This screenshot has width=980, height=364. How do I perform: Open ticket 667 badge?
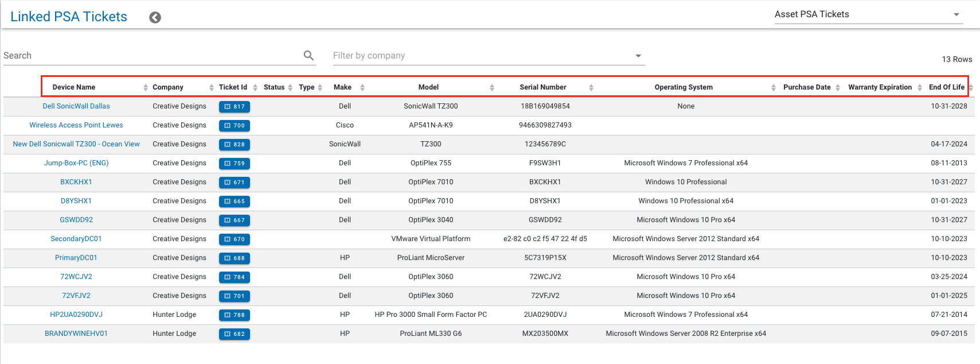click(x=235, y=220)
